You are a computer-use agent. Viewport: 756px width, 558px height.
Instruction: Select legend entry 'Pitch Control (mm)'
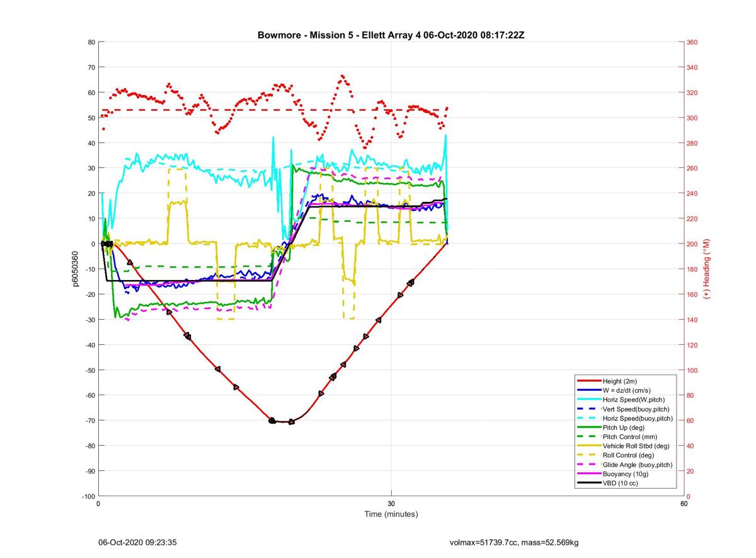tap(629, 436)
